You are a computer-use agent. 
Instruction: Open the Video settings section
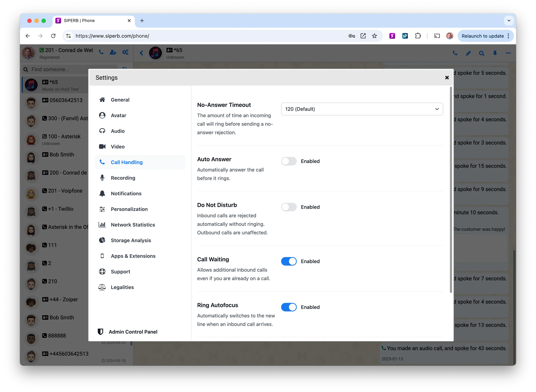click(140, 147)
